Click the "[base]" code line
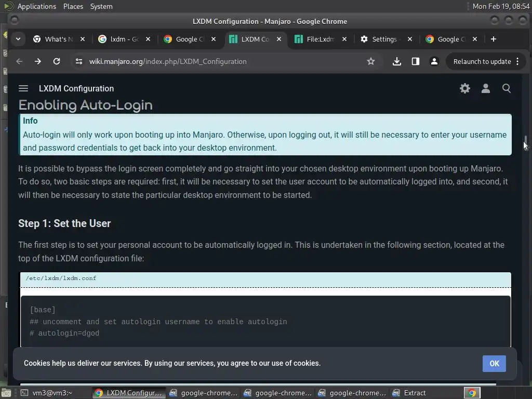The height and width of the screenshot is (399, 532). (43, 310)
